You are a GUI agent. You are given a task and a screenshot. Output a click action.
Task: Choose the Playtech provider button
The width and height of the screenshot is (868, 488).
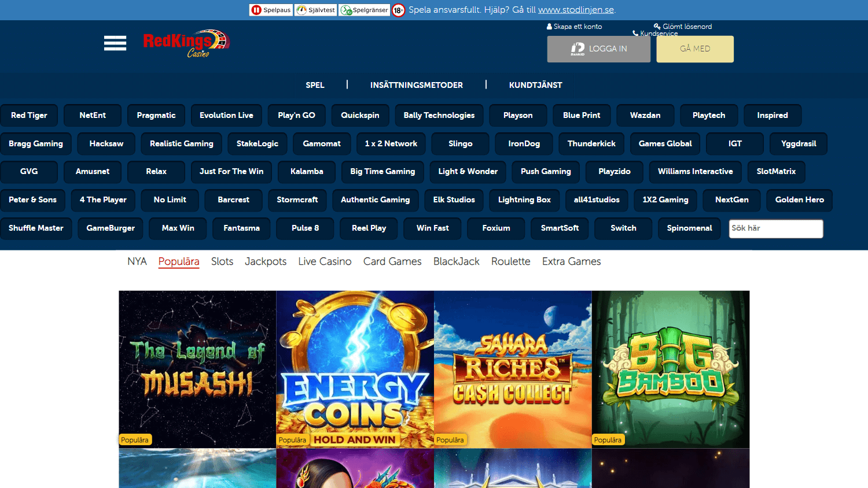point(709,115)
